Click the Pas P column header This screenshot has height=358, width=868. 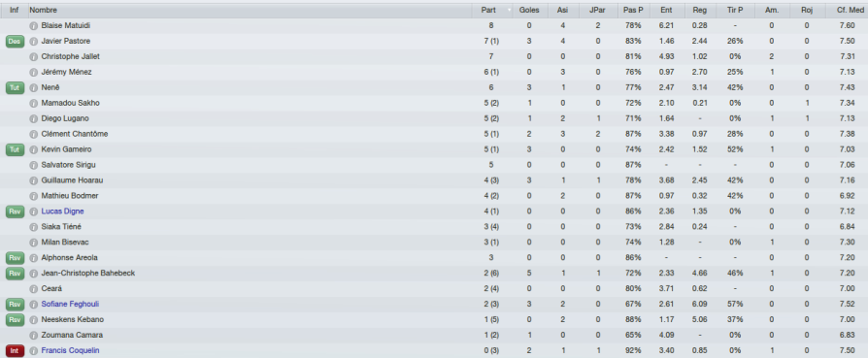point(633,10)
